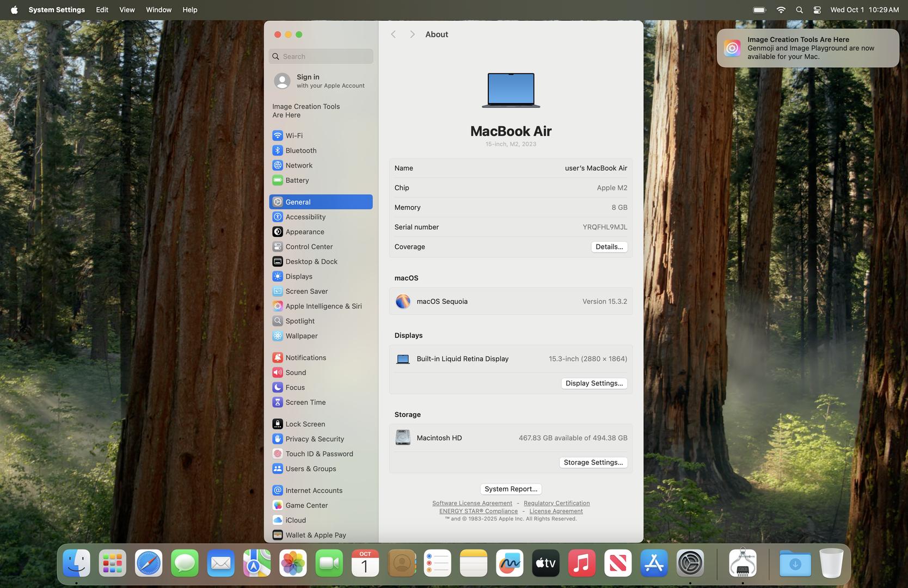
Task: Open the Window menu
Action: tap(158, 10)
